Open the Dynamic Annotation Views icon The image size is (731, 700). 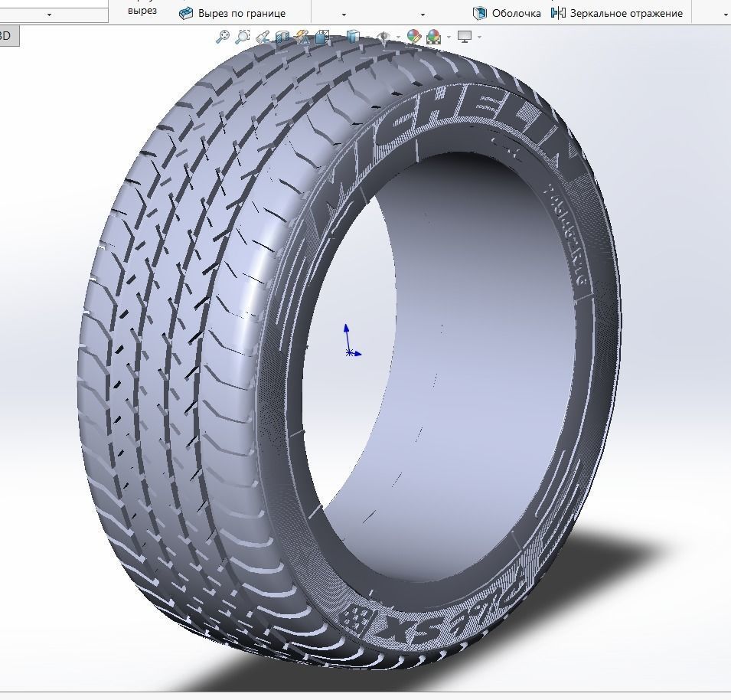tap(302, 36)
